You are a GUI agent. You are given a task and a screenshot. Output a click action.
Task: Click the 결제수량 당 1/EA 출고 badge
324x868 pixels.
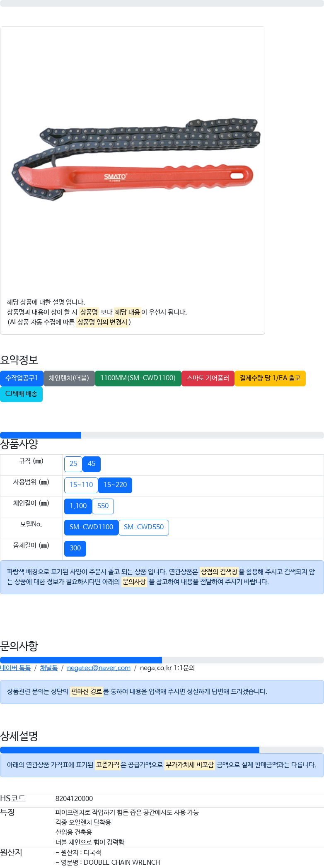click(x=270, y=379)
